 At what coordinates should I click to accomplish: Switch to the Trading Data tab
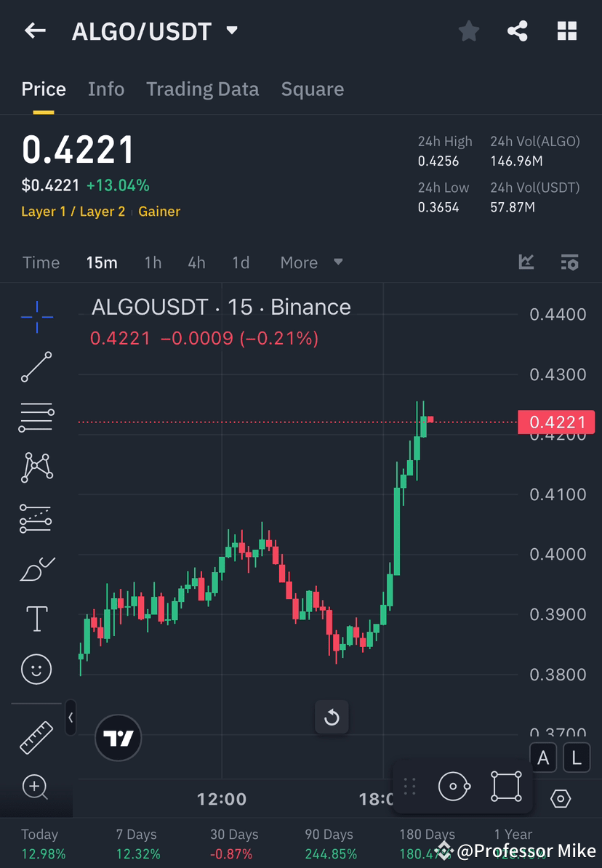point(203,89)
